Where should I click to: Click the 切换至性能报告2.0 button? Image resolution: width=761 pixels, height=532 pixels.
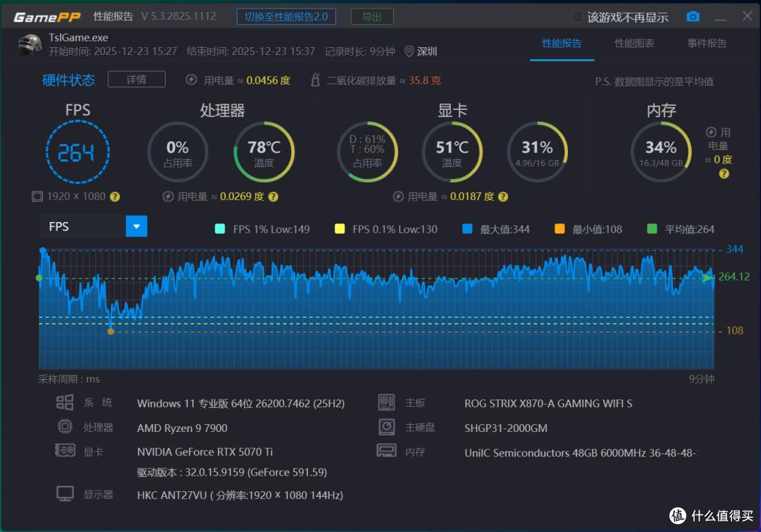286,17
